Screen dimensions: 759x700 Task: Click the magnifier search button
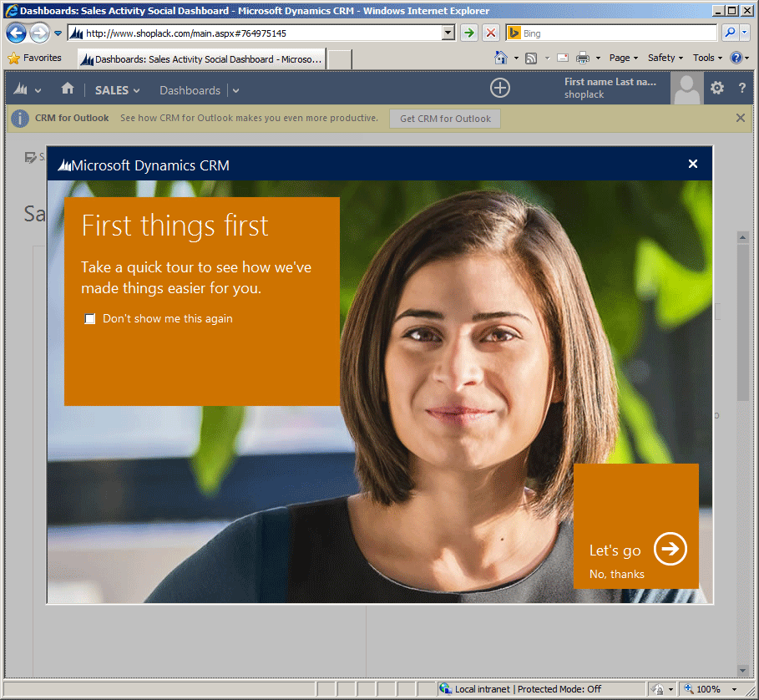pyautogui.click(x=730, y=33)
